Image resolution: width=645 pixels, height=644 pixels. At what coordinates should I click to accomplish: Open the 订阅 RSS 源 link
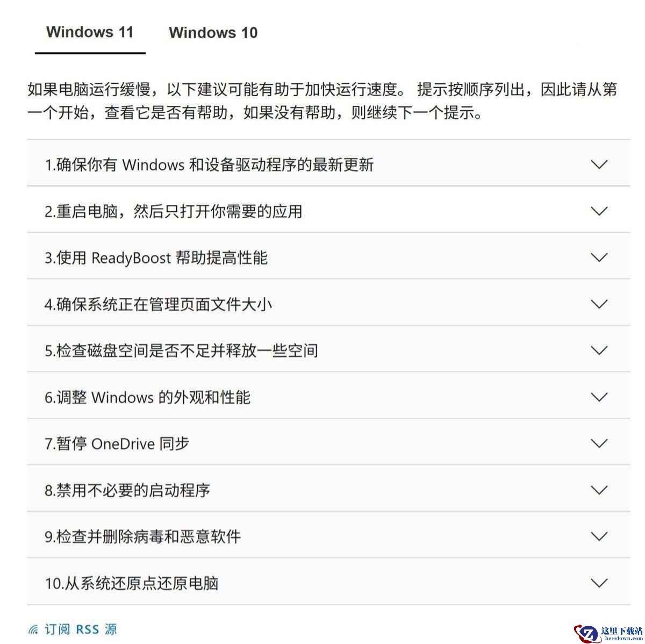point(81,629)
